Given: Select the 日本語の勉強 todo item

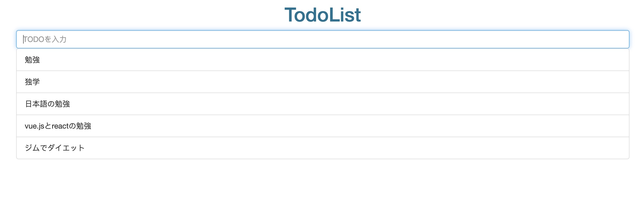Looking at the screenshot, I should 322,104.
